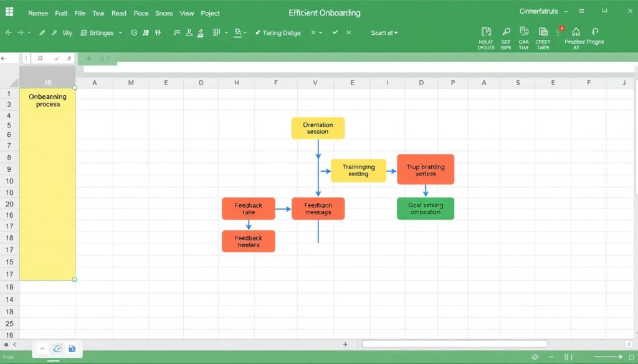
Task: Click the underlined stamp icon
Action: [200, 34]
